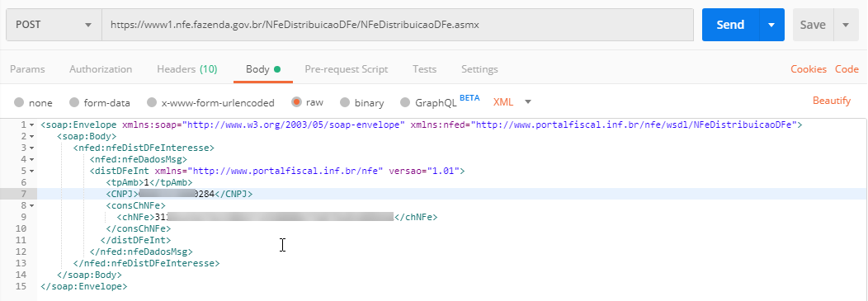Choose the none body option
Viewport: 868px width, 301px height.
[x=33, y=102]
